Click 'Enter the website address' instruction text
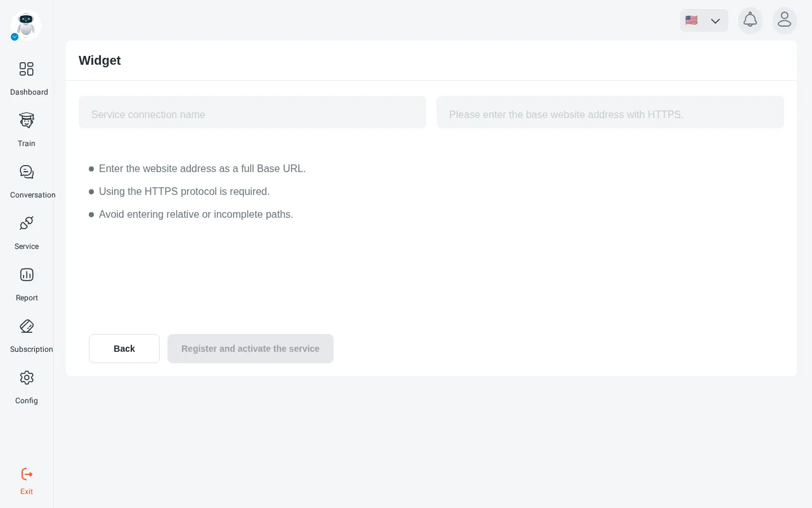Image resolution: width=812 pixels, height=508 pixels. pos(202,169)
